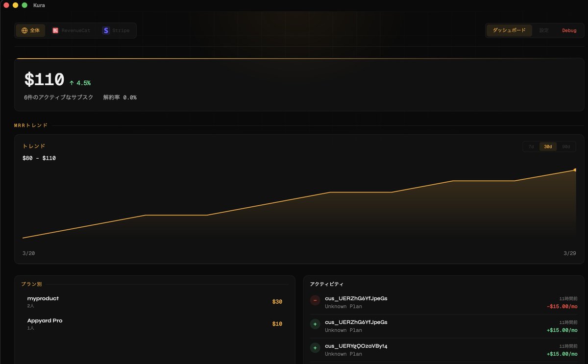
Task: Open the 設定 tab
Action: (544, 30)
